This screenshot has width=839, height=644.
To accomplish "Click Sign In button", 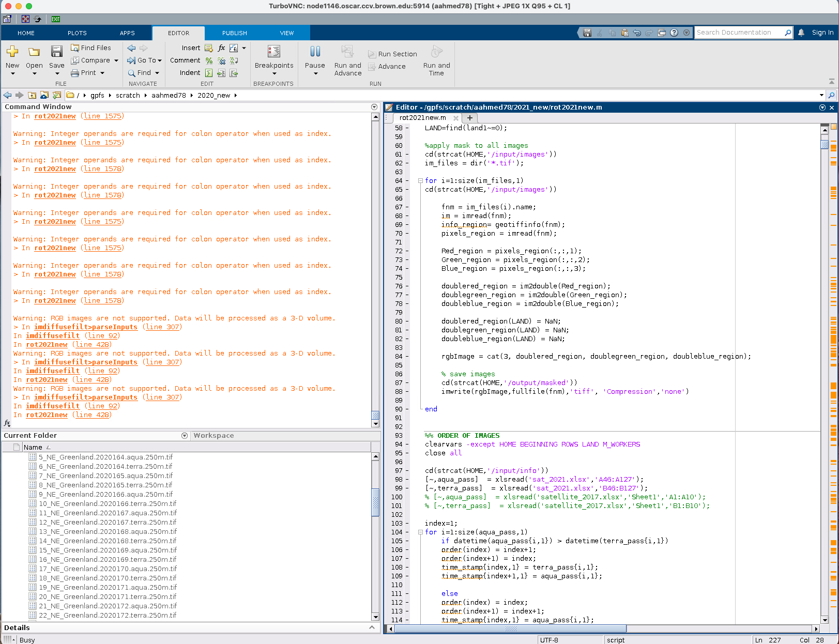I will (822, 33).
